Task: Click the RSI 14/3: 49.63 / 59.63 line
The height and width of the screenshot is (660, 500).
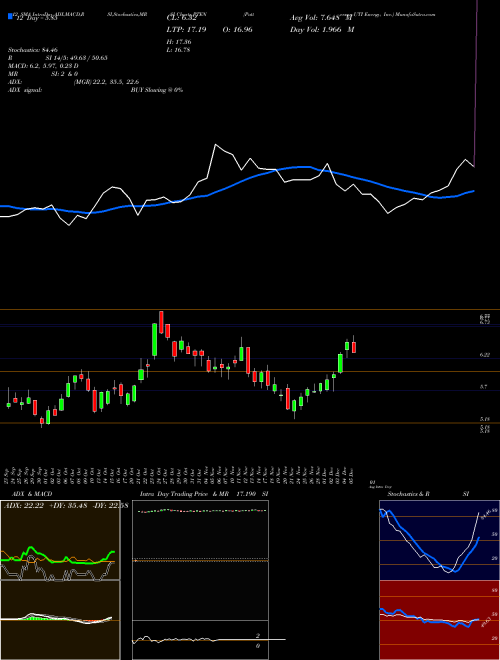Action: coord(58,58)
